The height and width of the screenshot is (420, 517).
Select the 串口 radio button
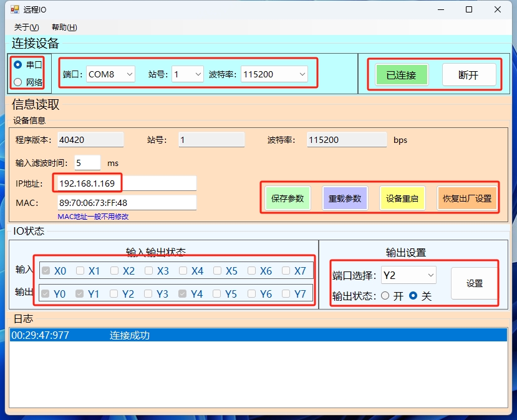18,65
